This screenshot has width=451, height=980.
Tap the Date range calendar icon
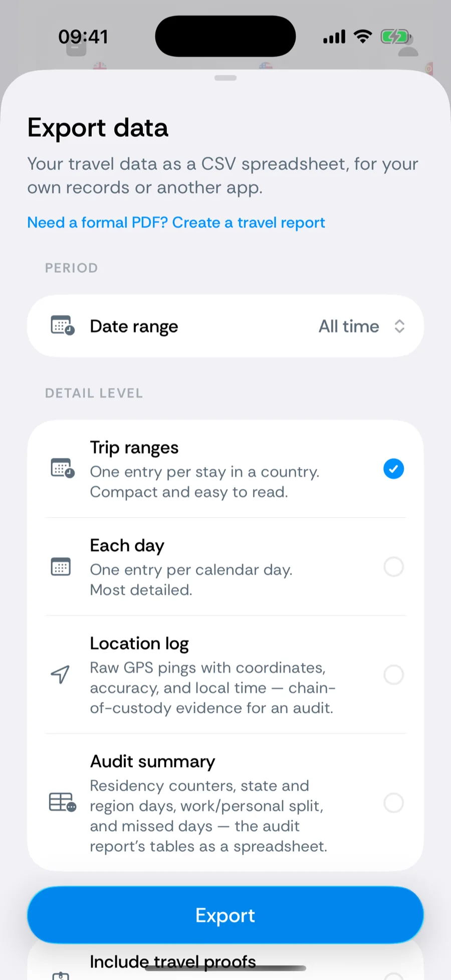pos(63,326)
